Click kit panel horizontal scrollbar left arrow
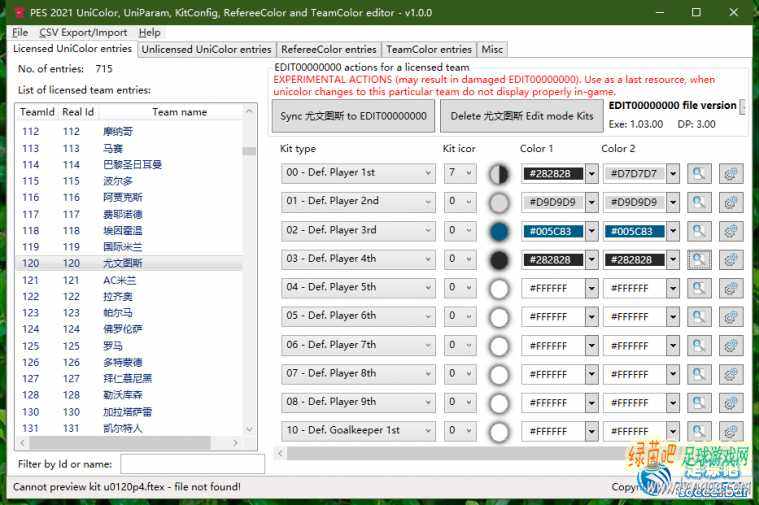 (280, 453)
